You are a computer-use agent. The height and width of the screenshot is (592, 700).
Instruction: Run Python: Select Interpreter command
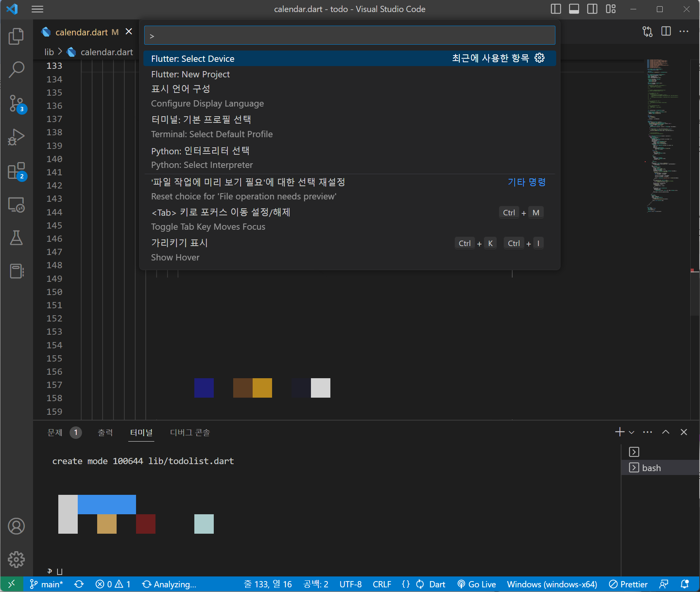pyautogui.click(x=349, y=157)
